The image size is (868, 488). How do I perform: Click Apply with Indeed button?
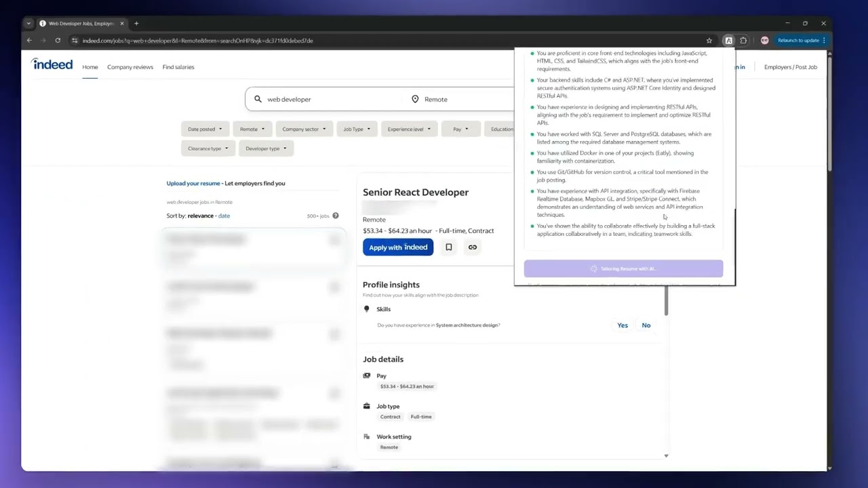[398, 247]
